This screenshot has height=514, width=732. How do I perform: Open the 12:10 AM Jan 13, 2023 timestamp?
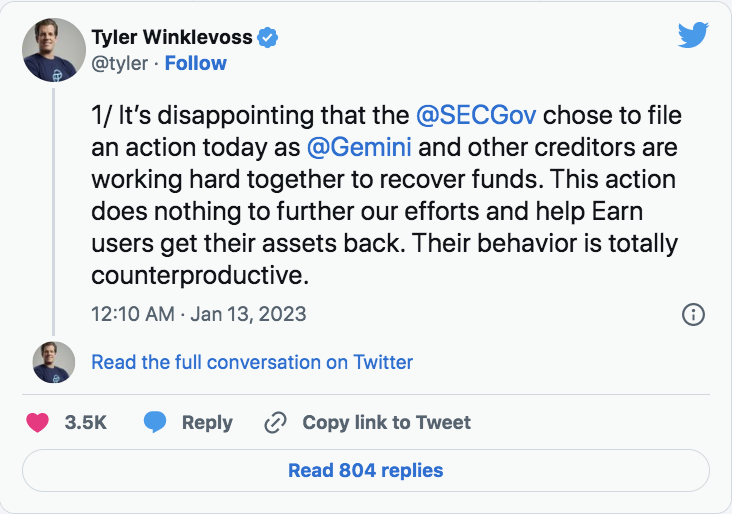pos(198,314)
